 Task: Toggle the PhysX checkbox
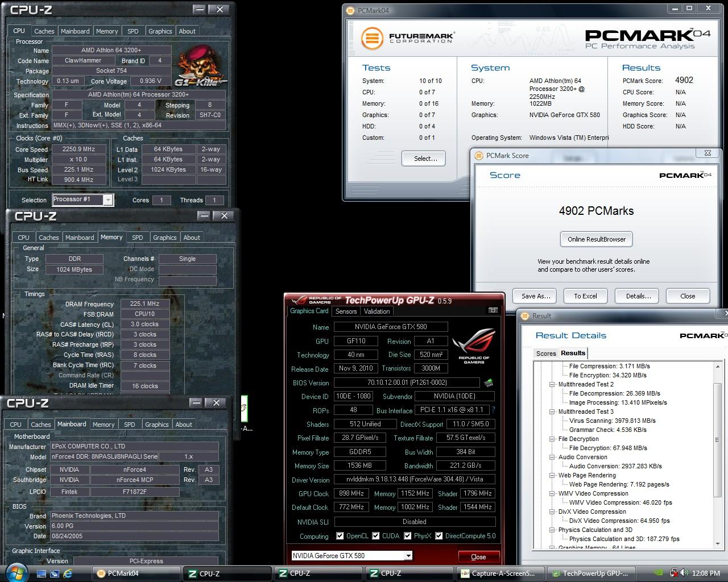click(407, 535)
